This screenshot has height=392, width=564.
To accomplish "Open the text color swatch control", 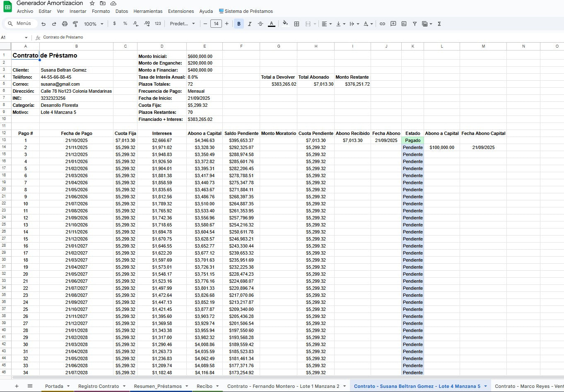I will pyautogui.click(x=272, y=24).
